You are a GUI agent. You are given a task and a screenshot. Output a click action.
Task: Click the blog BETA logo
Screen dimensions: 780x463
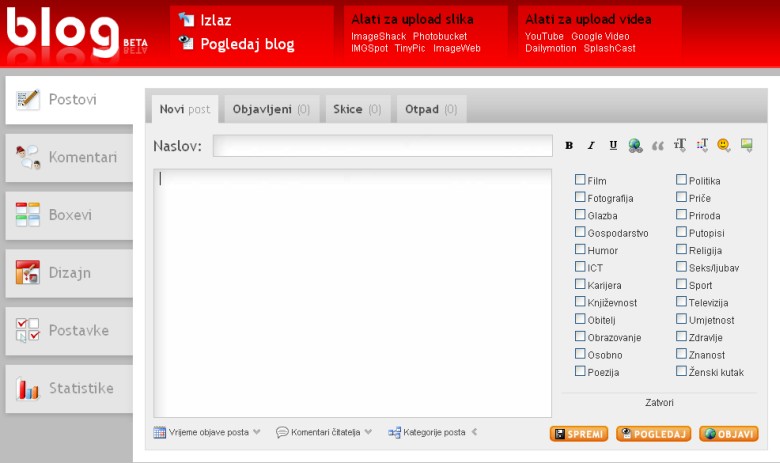[x=77, y=33]
